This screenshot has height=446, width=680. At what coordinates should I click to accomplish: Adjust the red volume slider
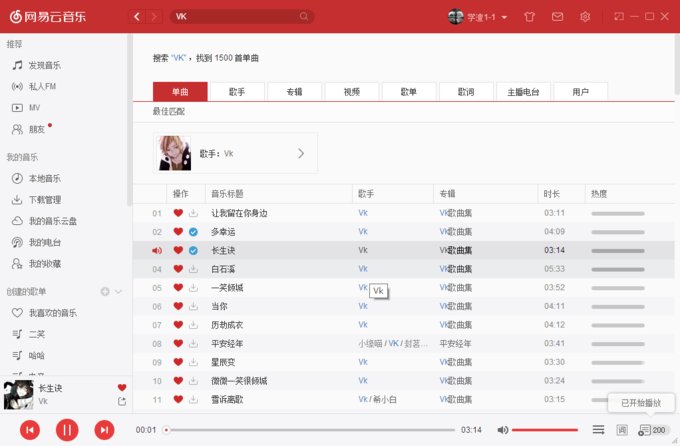click(545, 430)
